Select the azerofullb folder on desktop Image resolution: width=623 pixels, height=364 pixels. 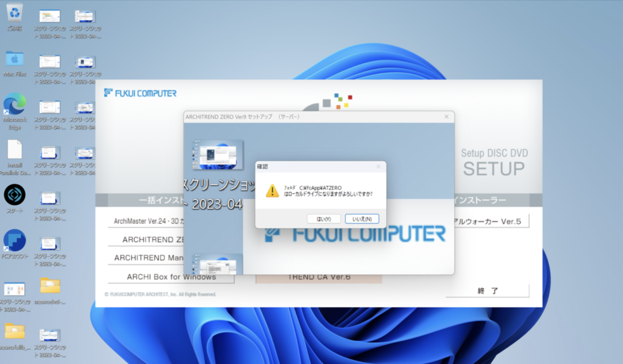click(15, 337)
